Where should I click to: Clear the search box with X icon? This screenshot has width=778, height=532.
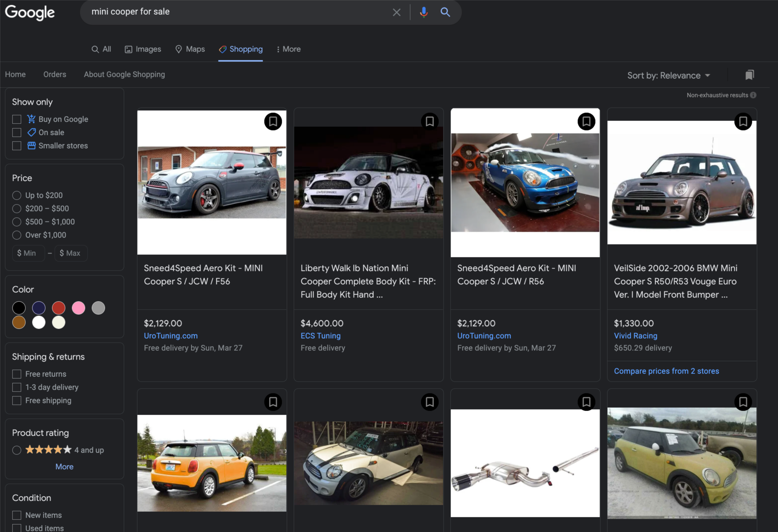396,12
